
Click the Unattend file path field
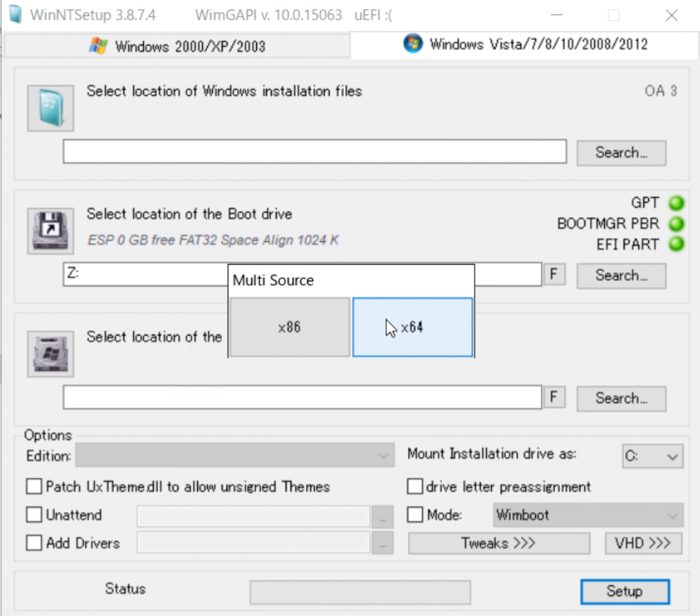click(253, 516)
